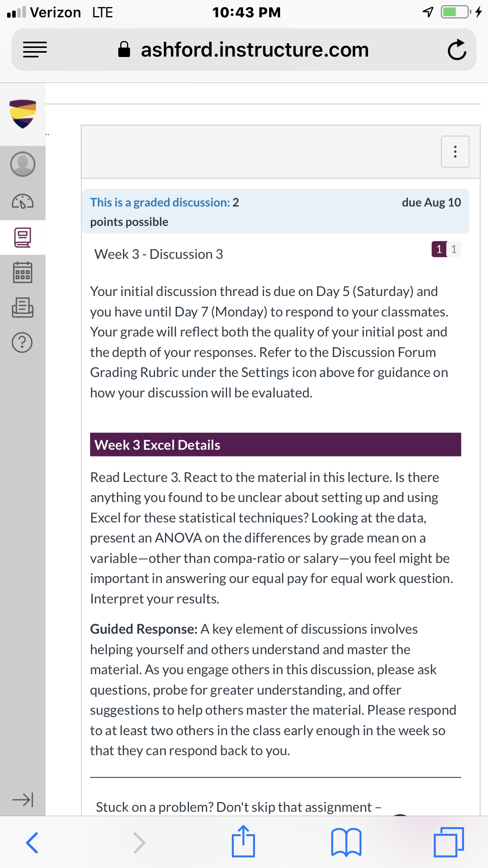Open the three-dot discussion options menu
Image resolution: width=488 pixels, height=868 pixels.
tap(455, 152)
